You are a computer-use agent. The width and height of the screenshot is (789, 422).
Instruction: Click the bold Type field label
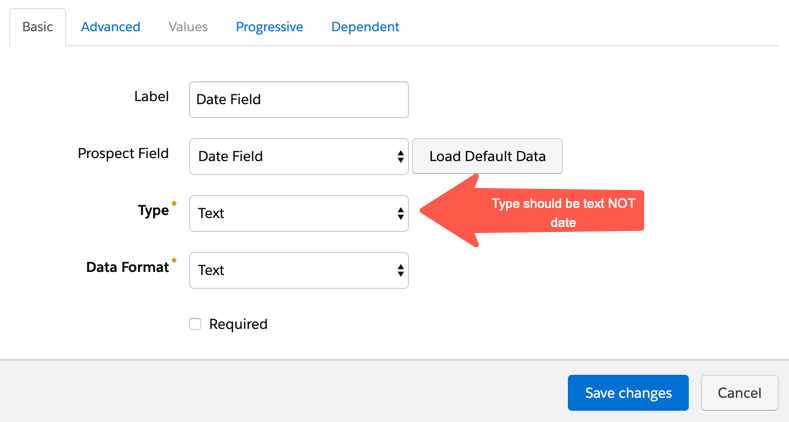153,211
